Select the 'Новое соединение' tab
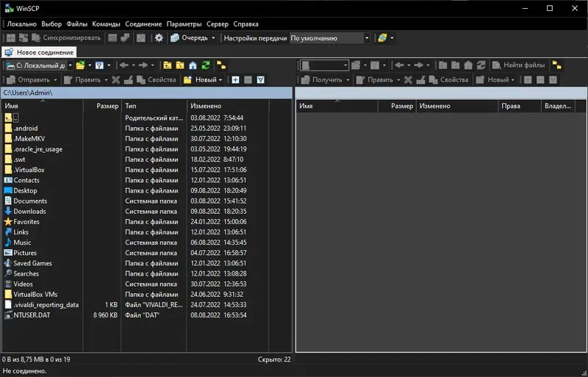Screen dimensions: 588x377 (x=39, y=52)
